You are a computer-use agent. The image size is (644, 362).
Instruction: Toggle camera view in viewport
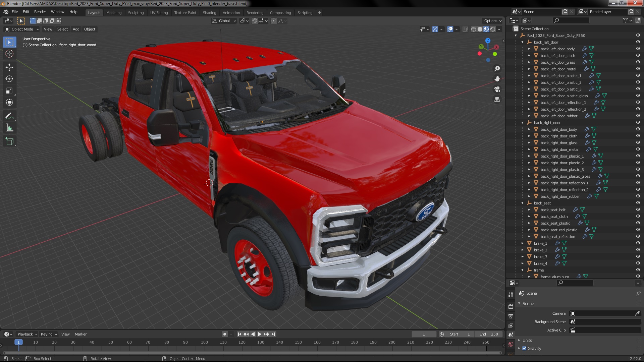point(497,89)
